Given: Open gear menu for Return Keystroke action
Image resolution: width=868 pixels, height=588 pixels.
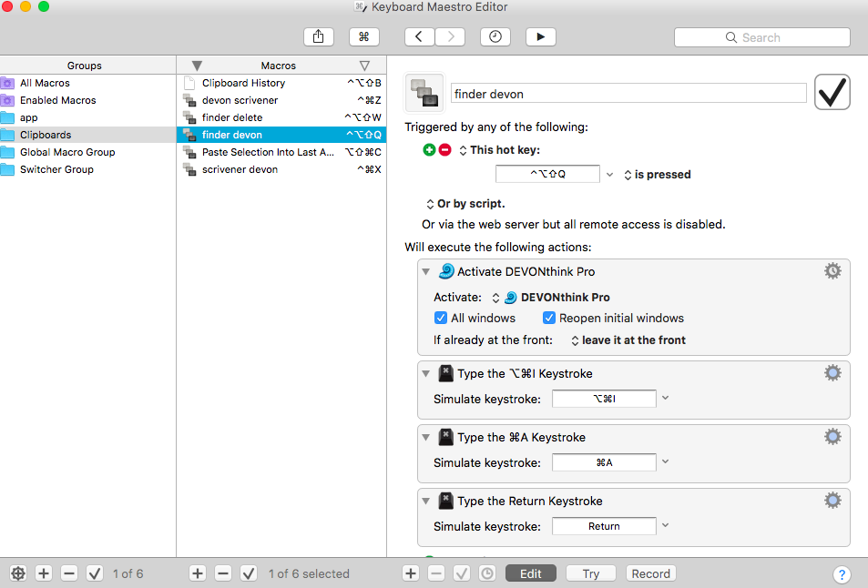Looking at the screenshot, I should click(832, 501).
